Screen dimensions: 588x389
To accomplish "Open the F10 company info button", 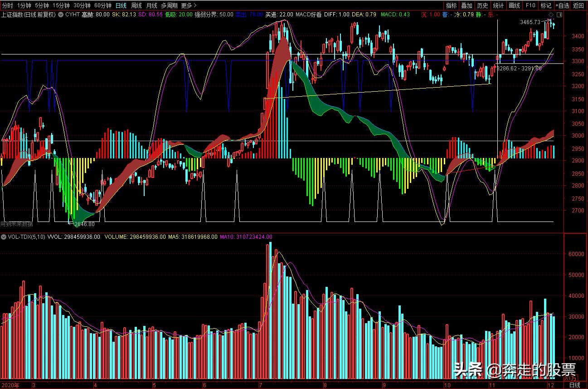I will [530, 5].
